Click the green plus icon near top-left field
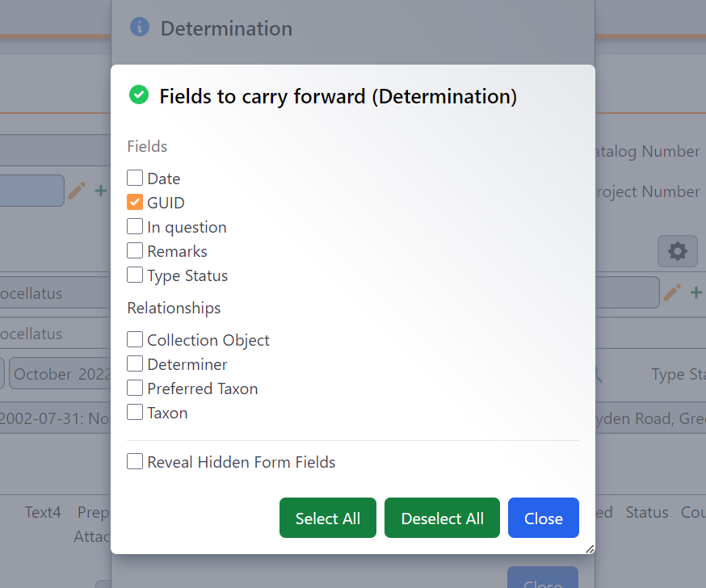The image size is (706, 588). (x=100, y=191)
